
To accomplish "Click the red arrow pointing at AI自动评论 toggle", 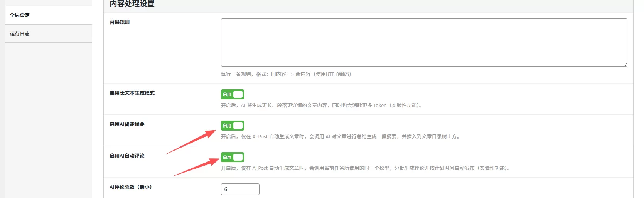I will click(x=196, y=167).
